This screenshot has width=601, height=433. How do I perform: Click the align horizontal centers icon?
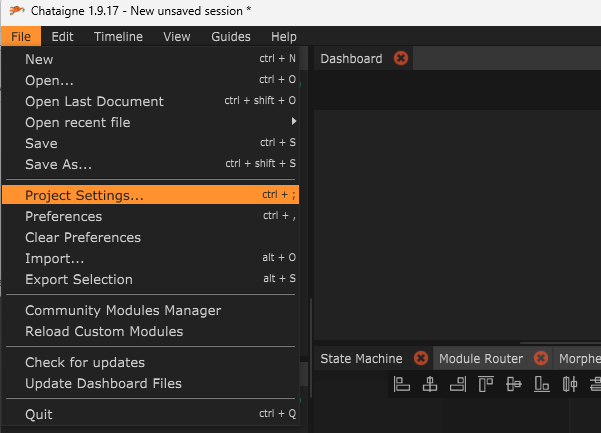pos(430,384)
